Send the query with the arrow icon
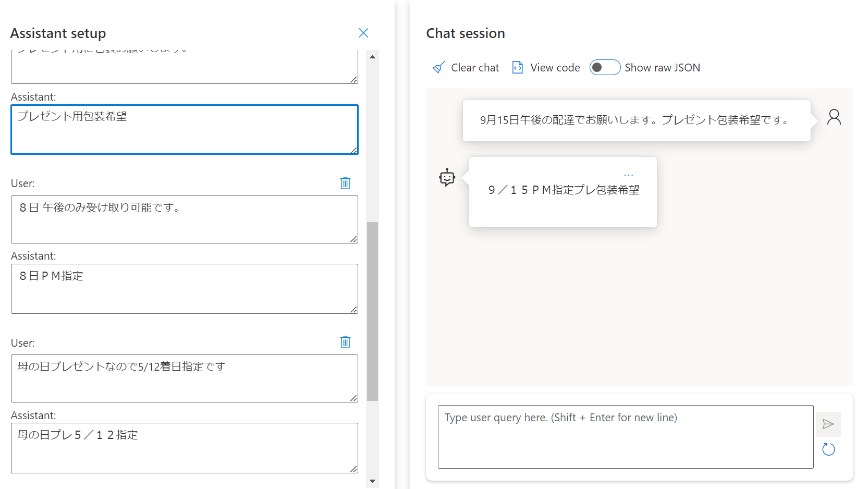This screenshot has width=868, height=489. tap(828, 424)
